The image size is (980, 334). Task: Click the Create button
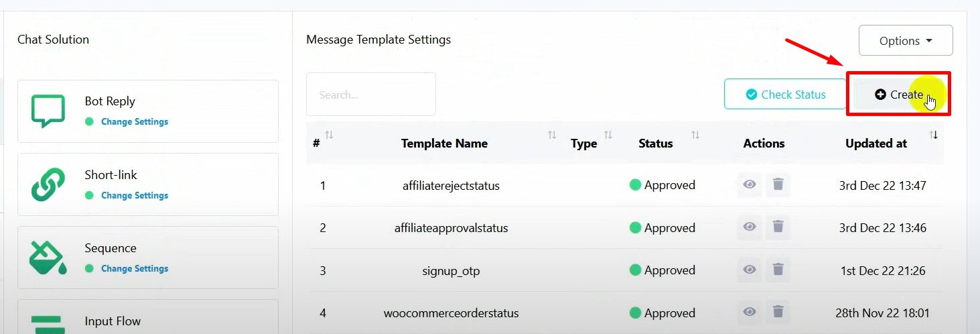pyautogui.click(x=898, y=95)
